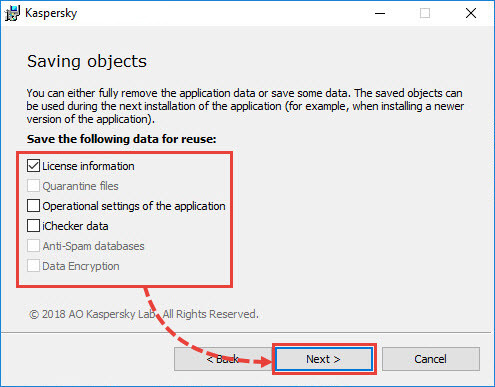Click the Kaspersky title bar text
The image size is (495, 387).
(51, 13)
